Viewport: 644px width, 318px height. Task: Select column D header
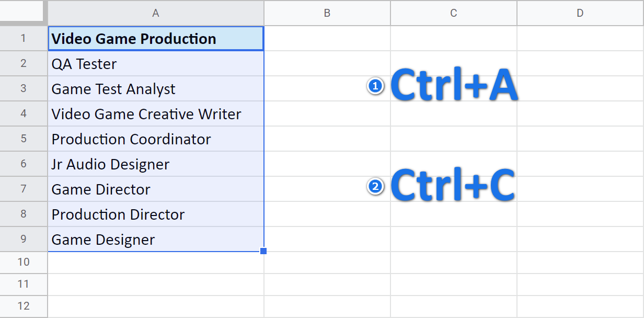pos(580,13)
